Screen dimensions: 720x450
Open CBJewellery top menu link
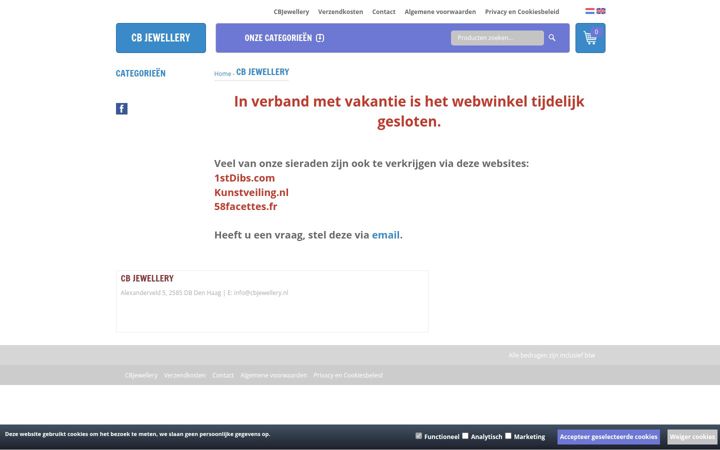point(291,12)
